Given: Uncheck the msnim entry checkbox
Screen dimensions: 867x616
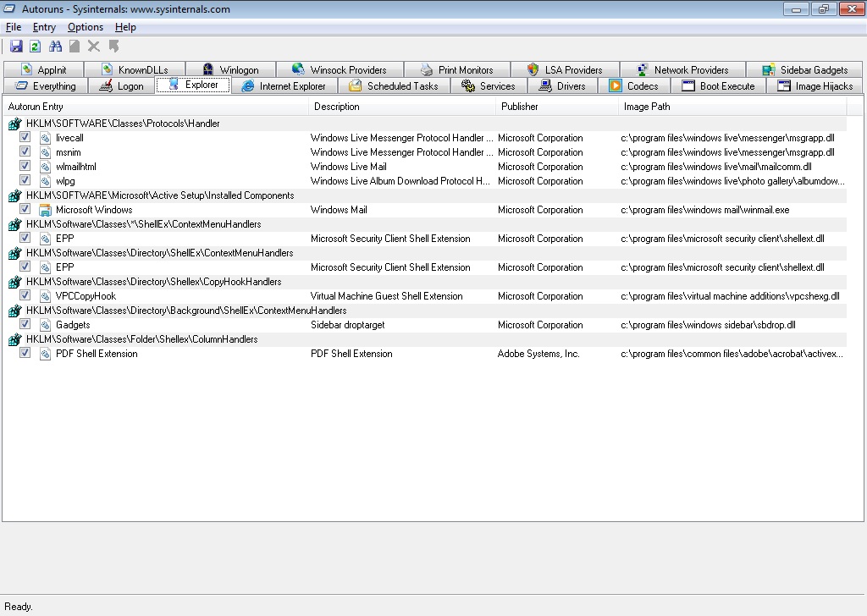Looking at the screenshot, I should pyautogui.click(x=25, y=151).
